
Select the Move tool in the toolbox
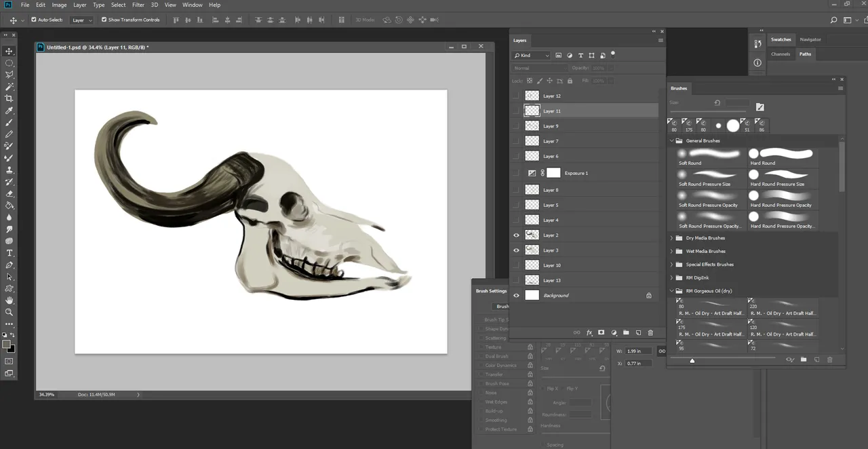point(9,52)
